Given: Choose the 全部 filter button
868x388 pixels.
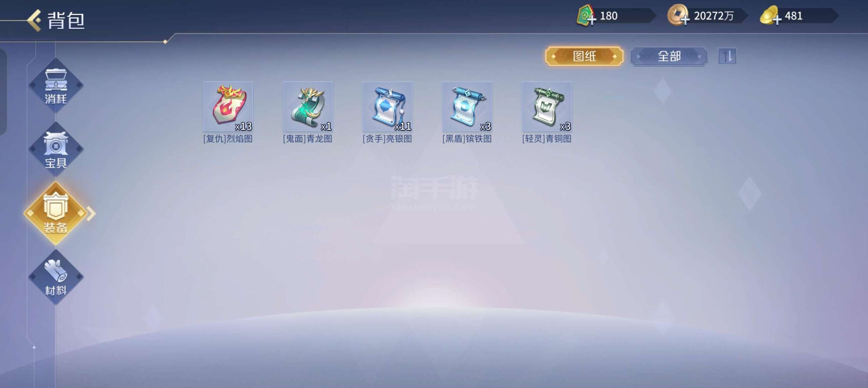Looking at the screenshot, I should coord(669,56).
